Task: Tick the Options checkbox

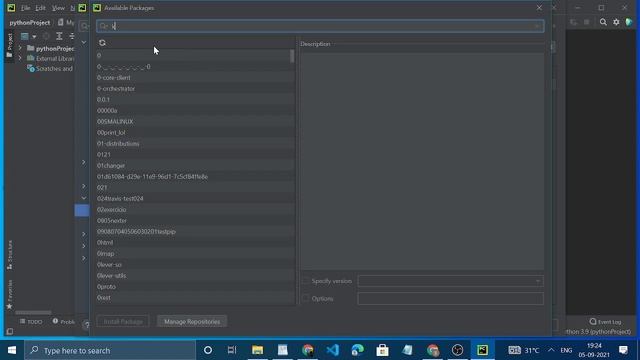Action: point(305,298)
